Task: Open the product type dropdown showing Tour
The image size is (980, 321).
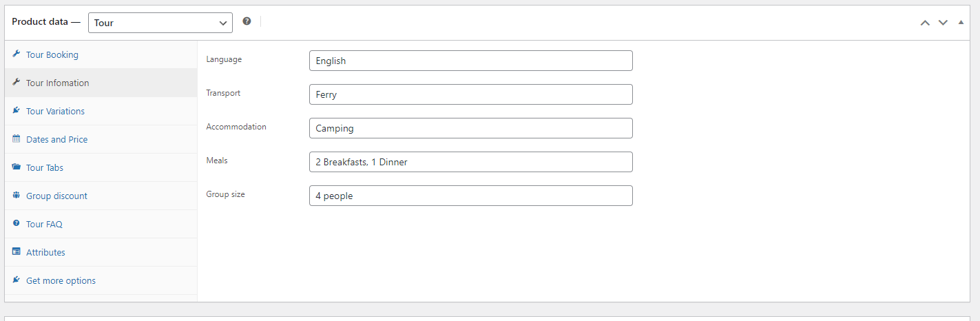Action: tap(160, 23)
